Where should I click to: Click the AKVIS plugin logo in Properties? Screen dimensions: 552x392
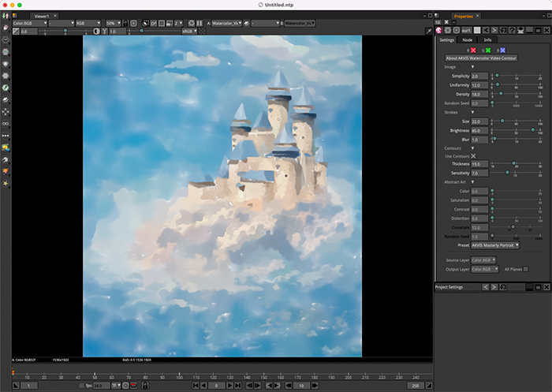tap(438, 30)
